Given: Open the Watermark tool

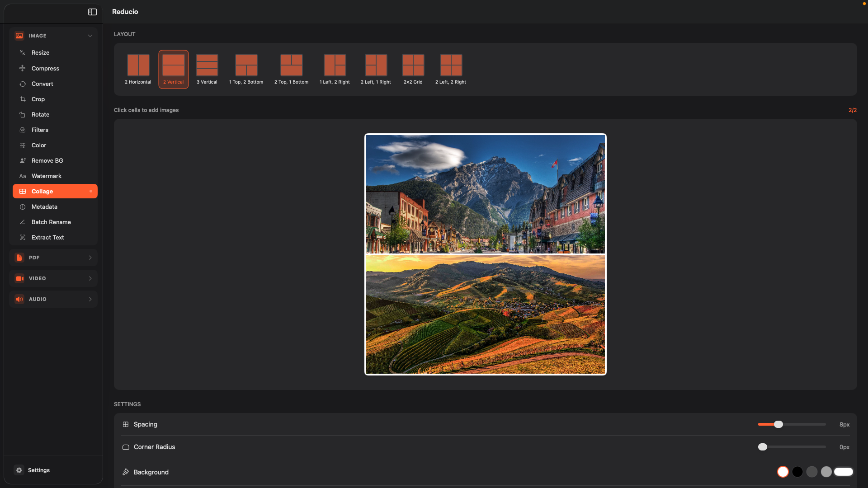Looking at the screenshot, I should (46, 176).
